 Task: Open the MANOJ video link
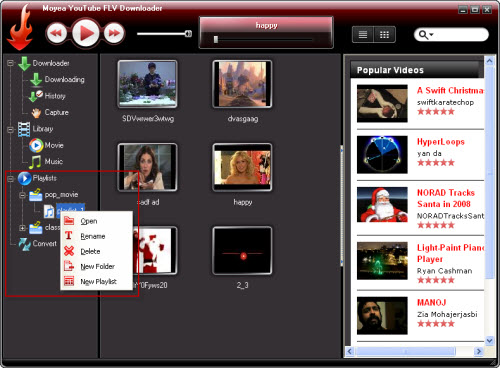[x=431, y=302]
